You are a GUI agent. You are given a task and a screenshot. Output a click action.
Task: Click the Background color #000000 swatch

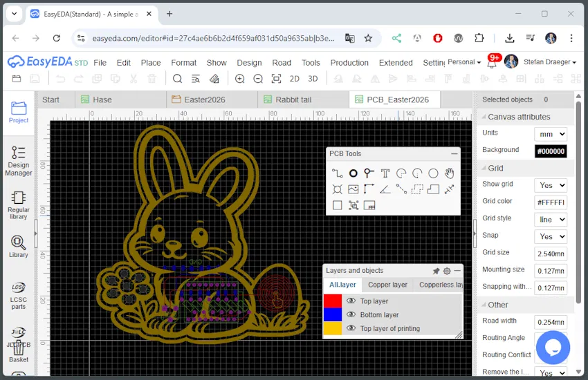(x=550, y=151)
